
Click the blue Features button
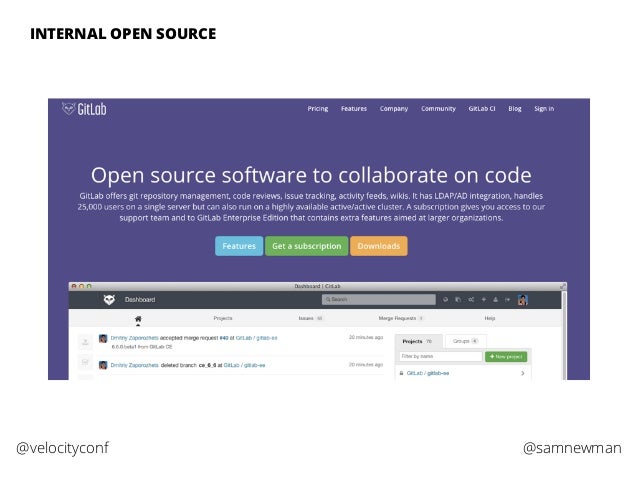239,246
